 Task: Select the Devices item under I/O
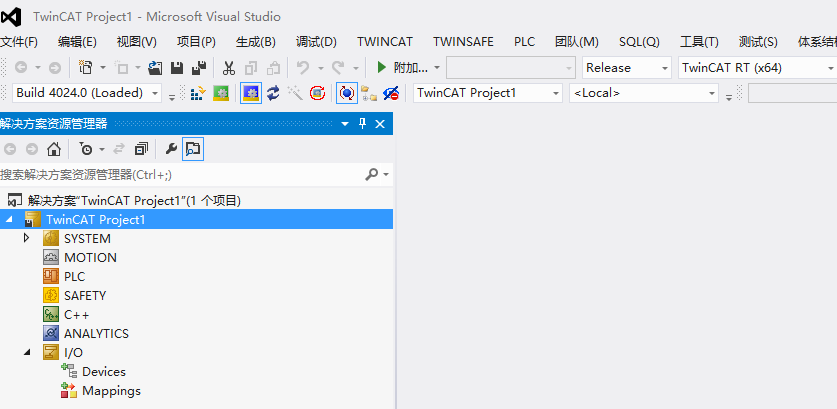point(104,372)
